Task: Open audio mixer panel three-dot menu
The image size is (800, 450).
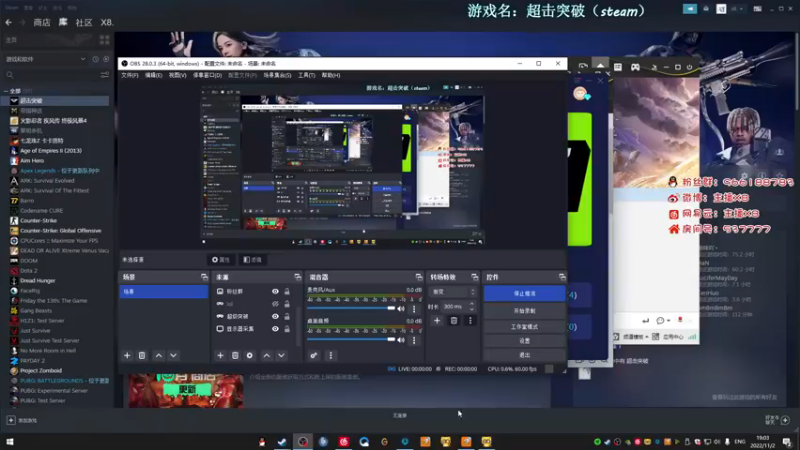Action: [331, 355]
